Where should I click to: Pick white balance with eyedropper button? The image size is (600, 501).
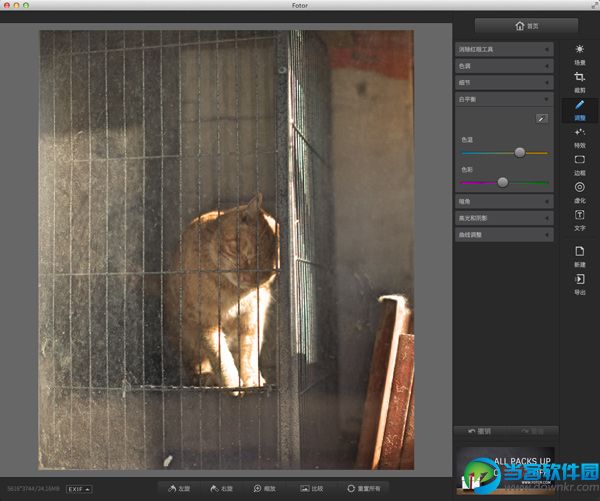[x=541, y=118]
